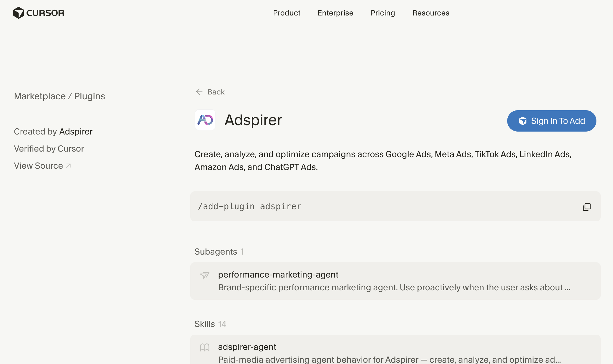Viewport: 613px width, 364px height.
Task: Open the Resources menu
Action: pos(430,13)
